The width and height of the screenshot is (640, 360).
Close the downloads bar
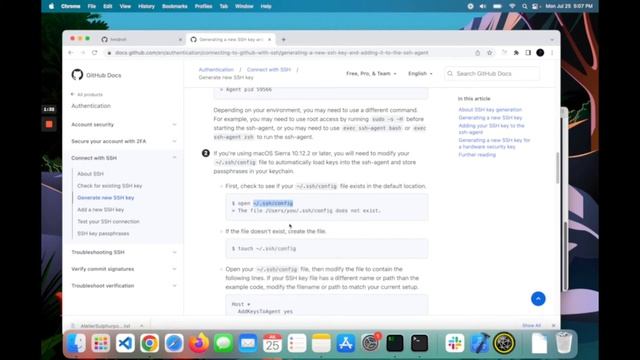point(553,326)
